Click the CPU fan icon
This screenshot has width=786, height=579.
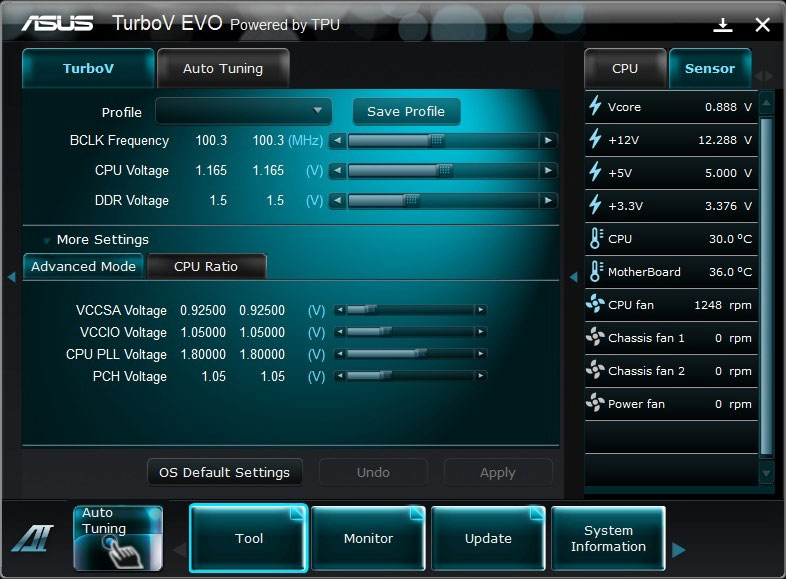(595, 304)
